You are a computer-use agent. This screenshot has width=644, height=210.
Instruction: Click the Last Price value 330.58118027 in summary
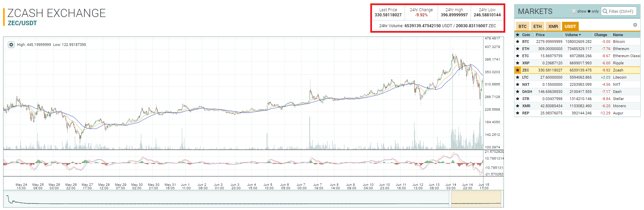point(388,15)
